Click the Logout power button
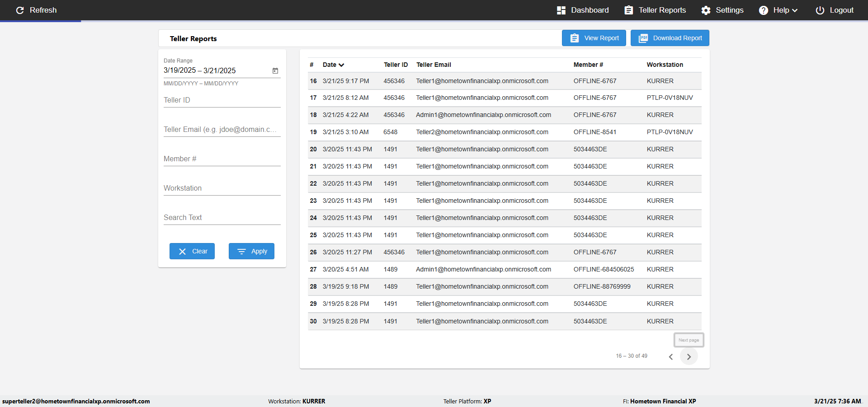Image resolution: width=868 pixels, height=407 pixels. pyautogui.click(x=835, y=10)
